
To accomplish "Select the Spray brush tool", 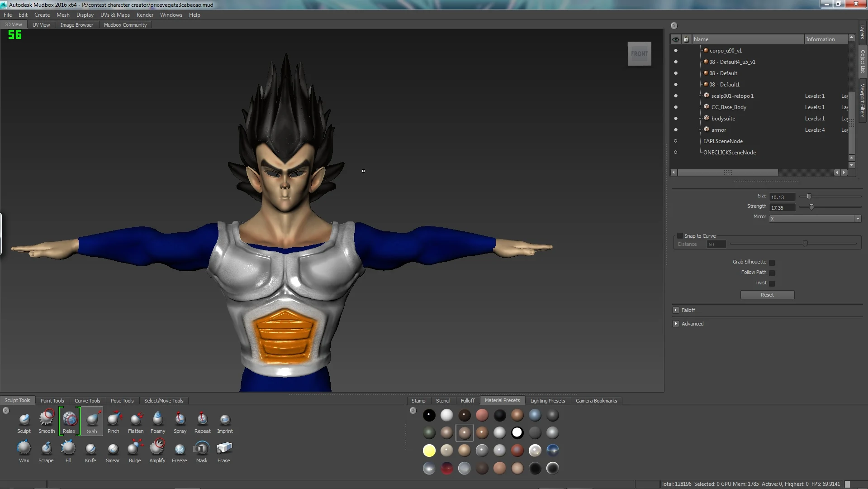I will point(180,422).
